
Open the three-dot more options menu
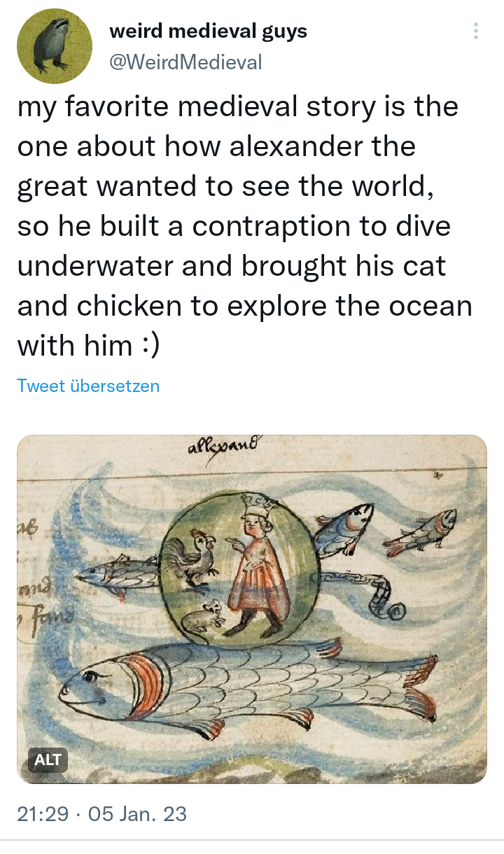point(476,31)
